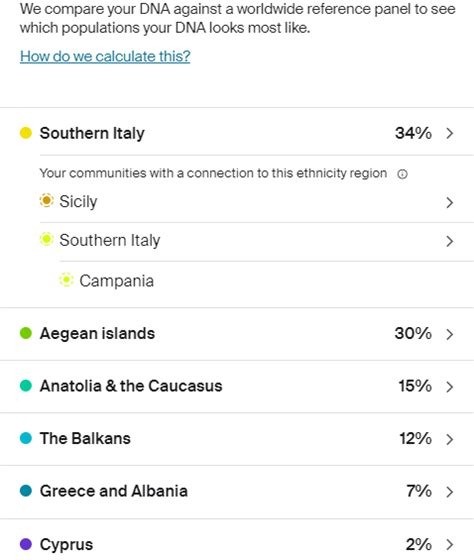The width and height of the screenshot is (474, 560).
Task: Click the Sicily community sunburst icon
Action: point(46,200)
